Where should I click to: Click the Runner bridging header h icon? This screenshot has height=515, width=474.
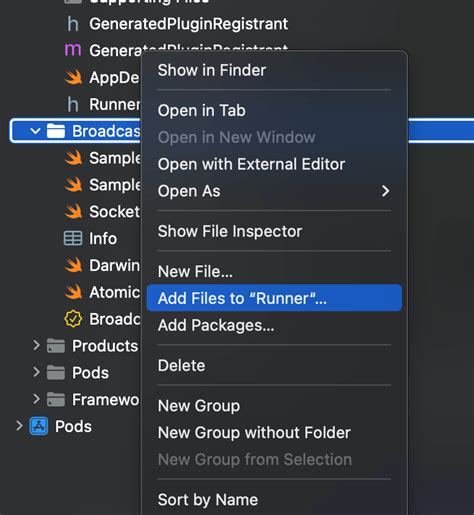pyautogui.click(x=73, y=104)
